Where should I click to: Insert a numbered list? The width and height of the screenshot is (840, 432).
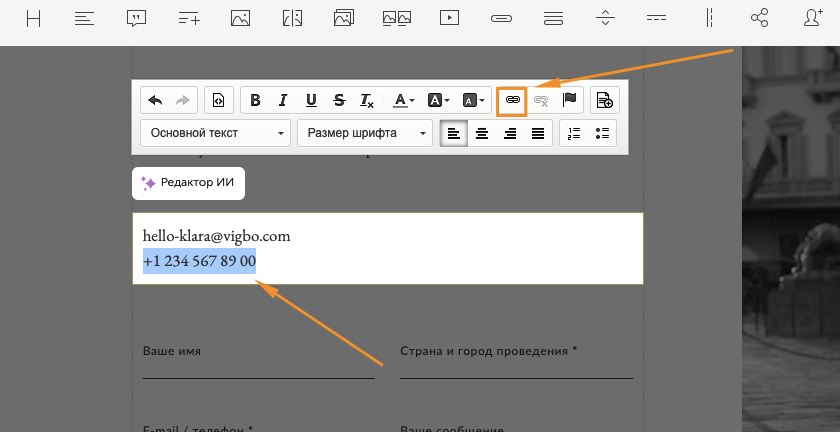574,133
